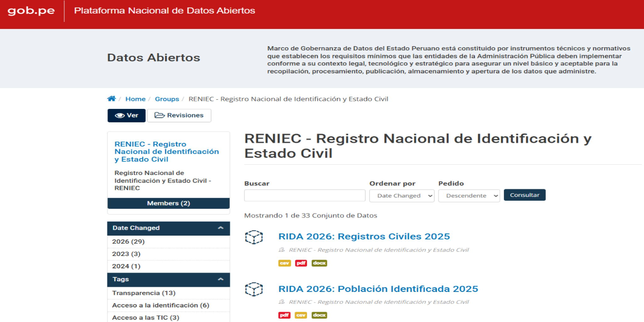The height and width of the screenshot is (322, 644).
Task: Open RENIEC organization link under Registros Civiles 2025
Action: point(379,250)
